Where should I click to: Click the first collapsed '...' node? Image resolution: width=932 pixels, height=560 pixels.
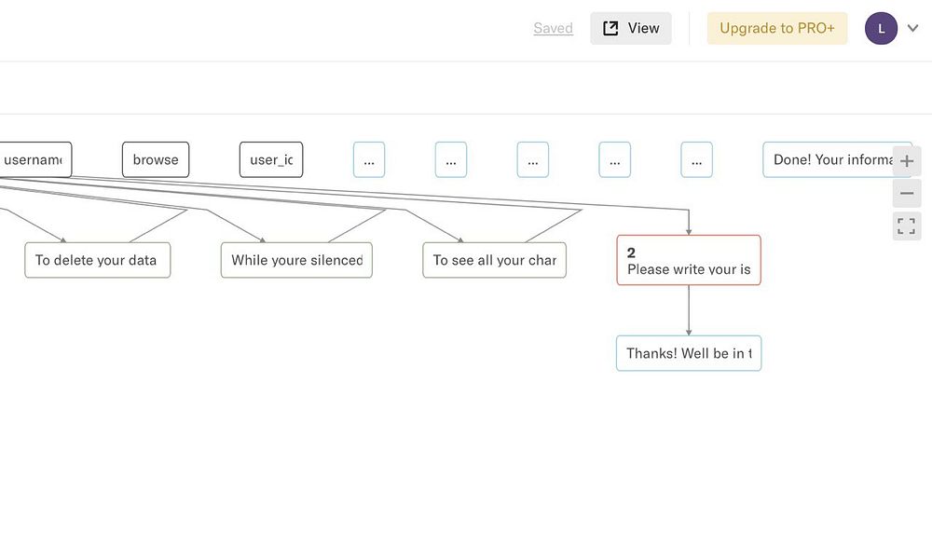pyautogui.click(x=369, y=159)
